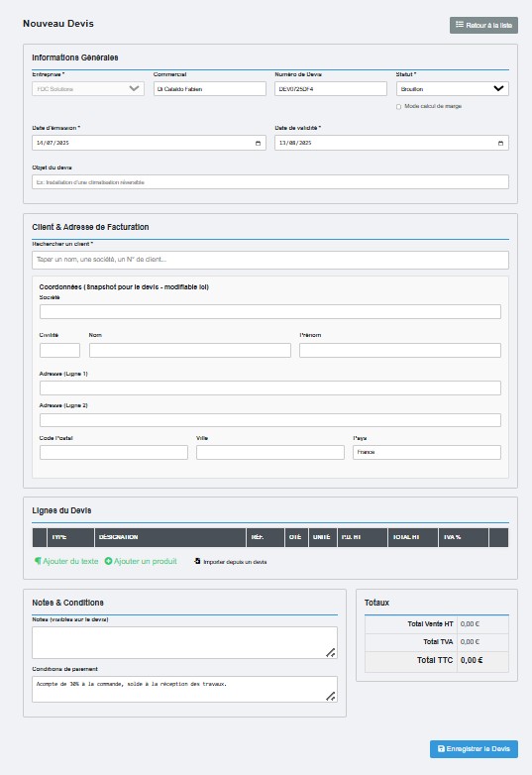
Task: Click the Prénom input field
Action: pyautogui.click(x=399, y=351)
